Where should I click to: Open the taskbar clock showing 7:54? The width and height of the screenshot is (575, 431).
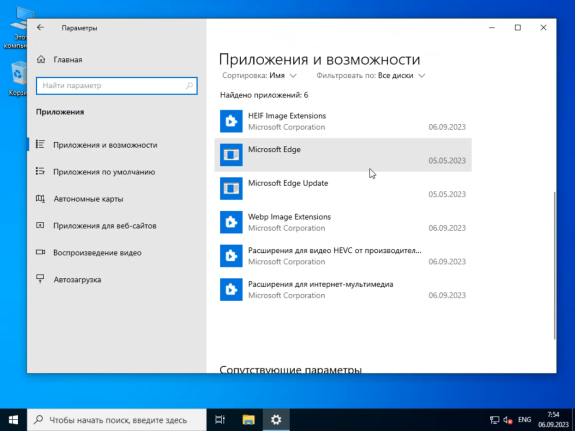(553, 420)
